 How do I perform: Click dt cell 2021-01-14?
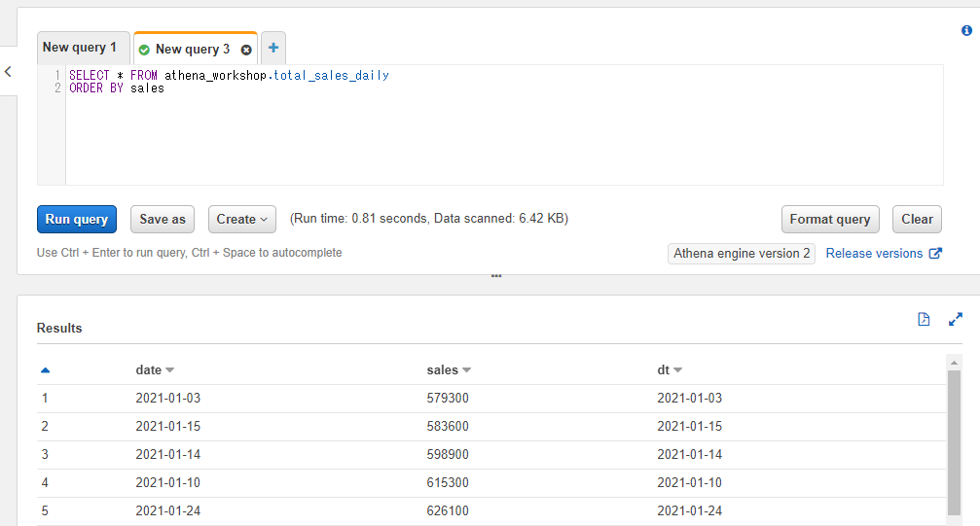(689, 454)
